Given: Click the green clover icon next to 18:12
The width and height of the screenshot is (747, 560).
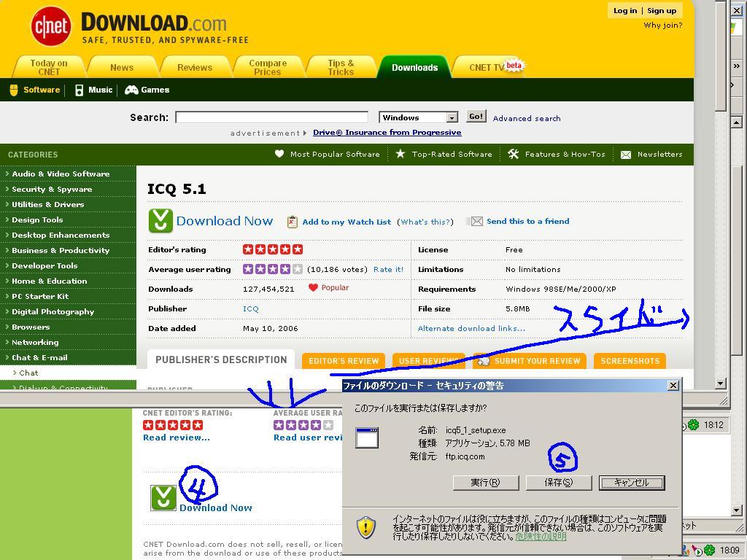Looking at the screenshot, I should [693, 425].
